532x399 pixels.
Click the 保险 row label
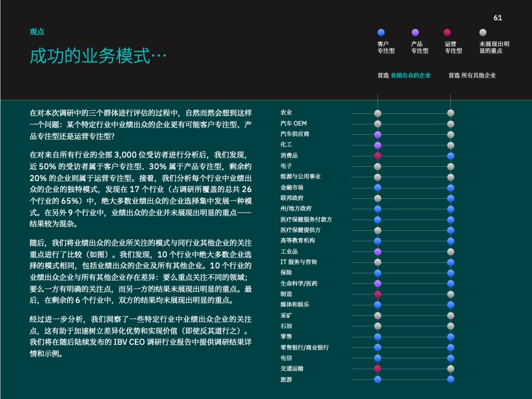286,272
